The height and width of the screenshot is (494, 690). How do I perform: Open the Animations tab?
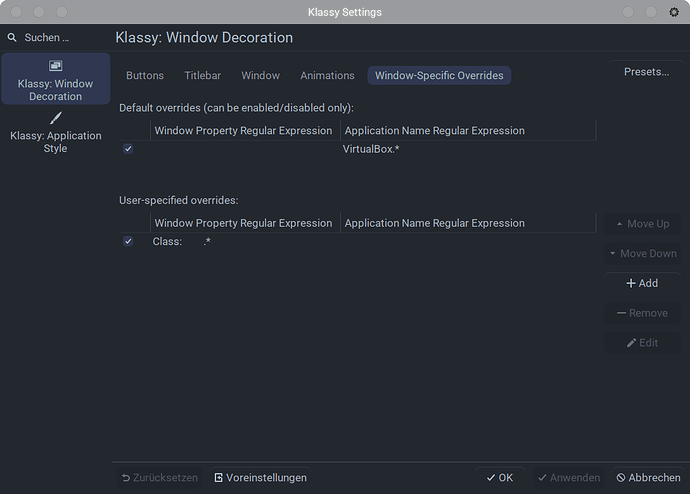click(327, 76)
